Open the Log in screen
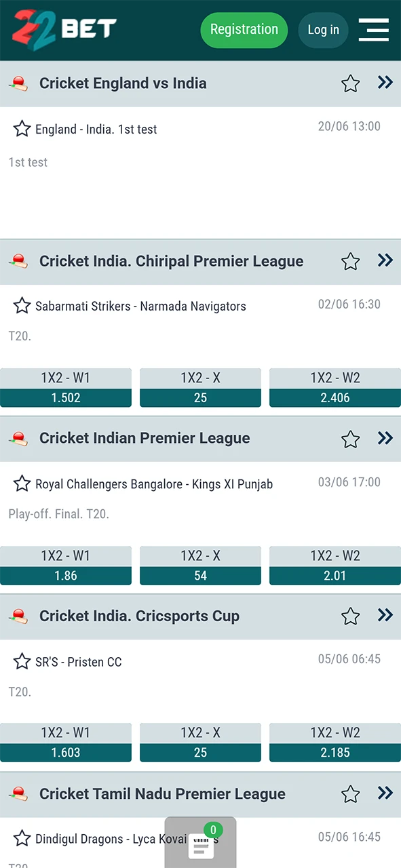The height and width of the screenshot is (868, 401). 323,30
